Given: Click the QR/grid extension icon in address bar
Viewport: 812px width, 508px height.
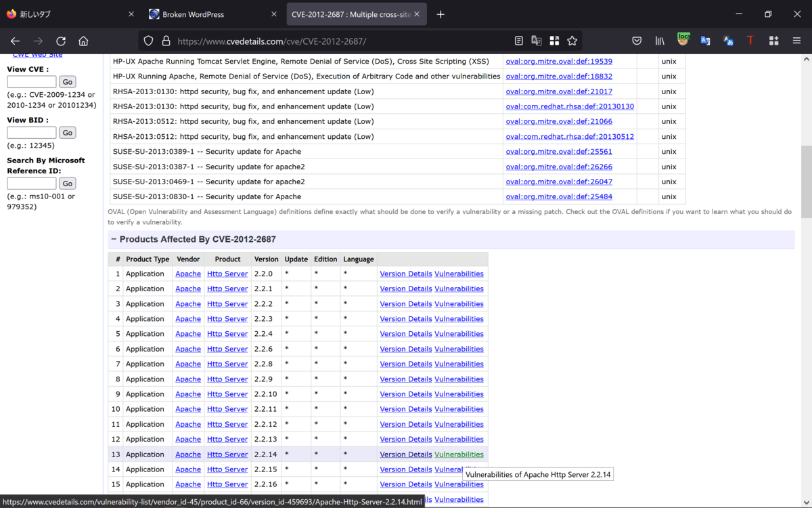Looking at the screenshot, I should pyautogui.click(x=554, y=41).
